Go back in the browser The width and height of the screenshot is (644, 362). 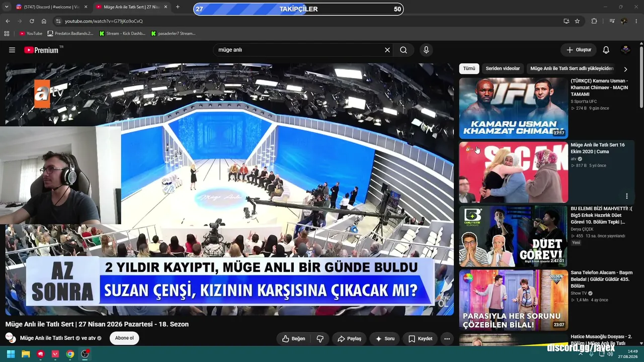click(8, 21)
